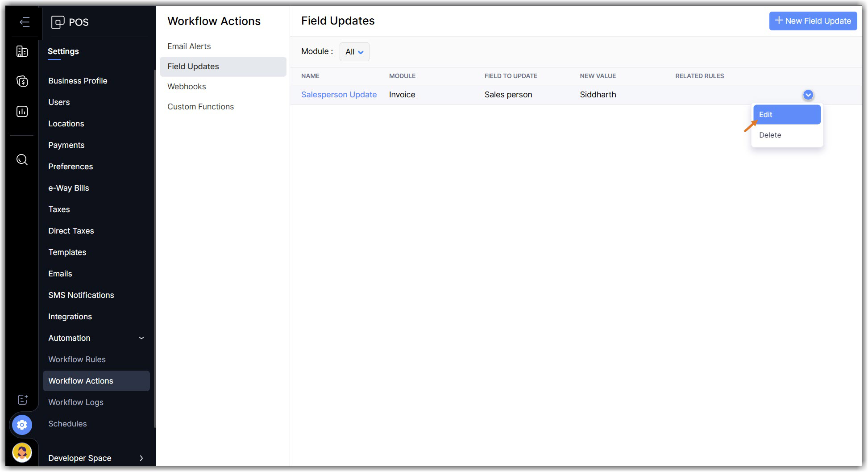This screenshot has width=868, height=472.
Task: Switch to the Webhooks section
Action: click(187, 87)
